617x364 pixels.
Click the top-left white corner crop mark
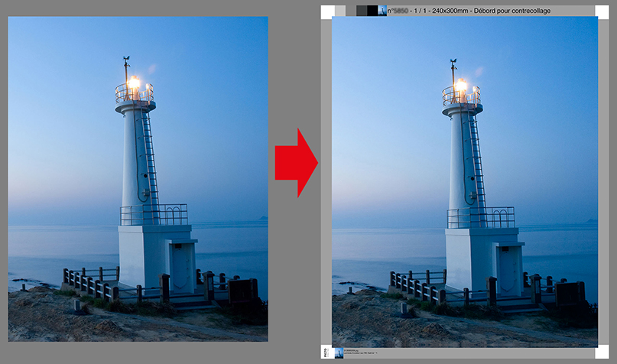coord(326,11)
